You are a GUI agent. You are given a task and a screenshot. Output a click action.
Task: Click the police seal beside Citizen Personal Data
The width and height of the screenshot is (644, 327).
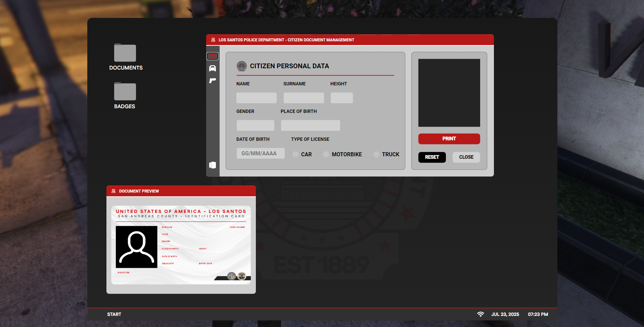241,66
